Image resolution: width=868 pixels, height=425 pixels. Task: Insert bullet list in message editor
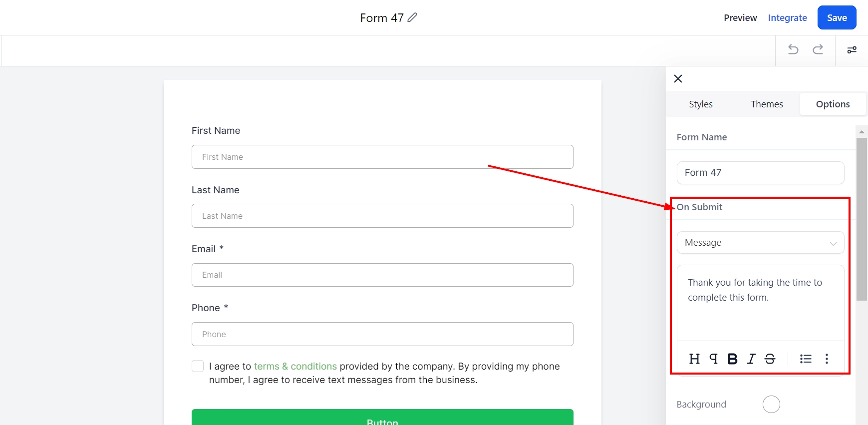(806, 359)
